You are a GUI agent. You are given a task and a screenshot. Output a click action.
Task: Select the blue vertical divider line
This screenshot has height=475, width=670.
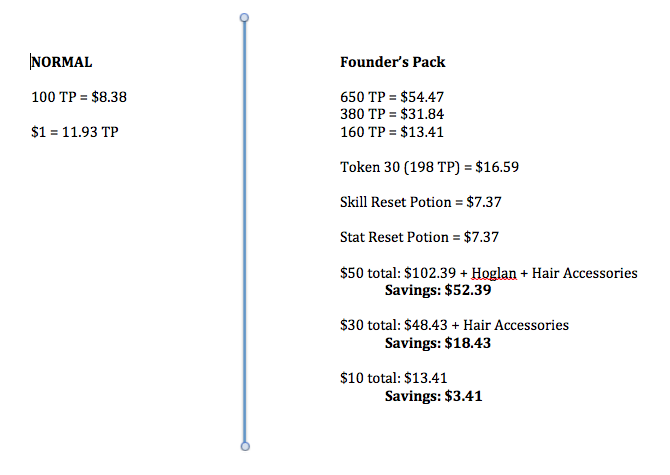click(244, 230)
